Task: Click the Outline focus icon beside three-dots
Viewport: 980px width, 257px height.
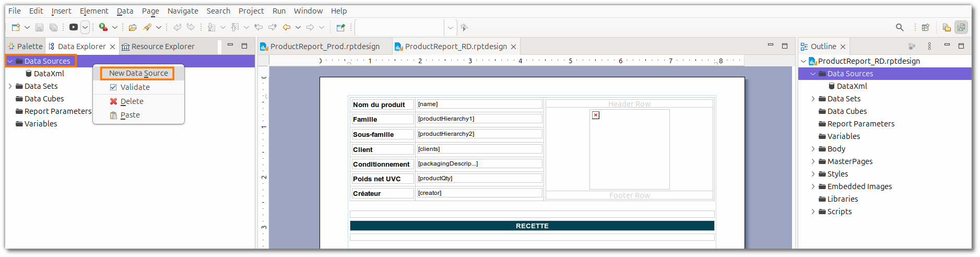Action: point(912,46)
